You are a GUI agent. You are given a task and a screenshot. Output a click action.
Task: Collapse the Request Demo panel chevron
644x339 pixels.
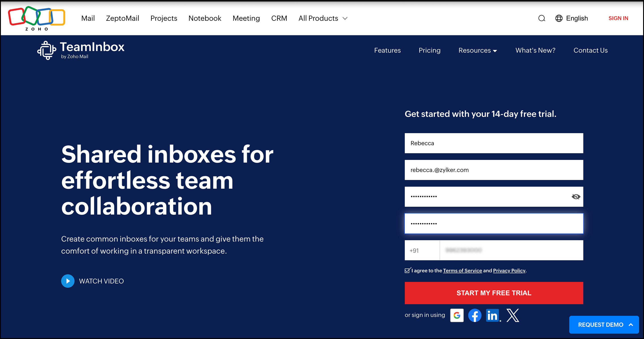coord(630,325)
